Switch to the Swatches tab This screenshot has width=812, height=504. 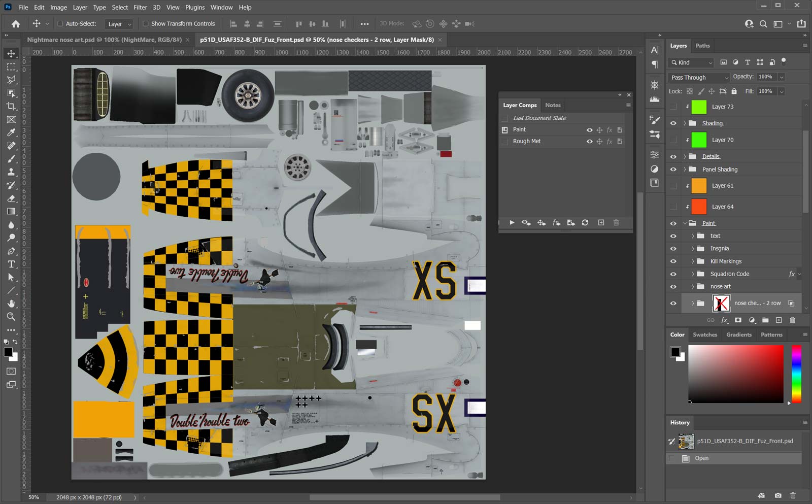pyautogui.click(x=705, y=335)
